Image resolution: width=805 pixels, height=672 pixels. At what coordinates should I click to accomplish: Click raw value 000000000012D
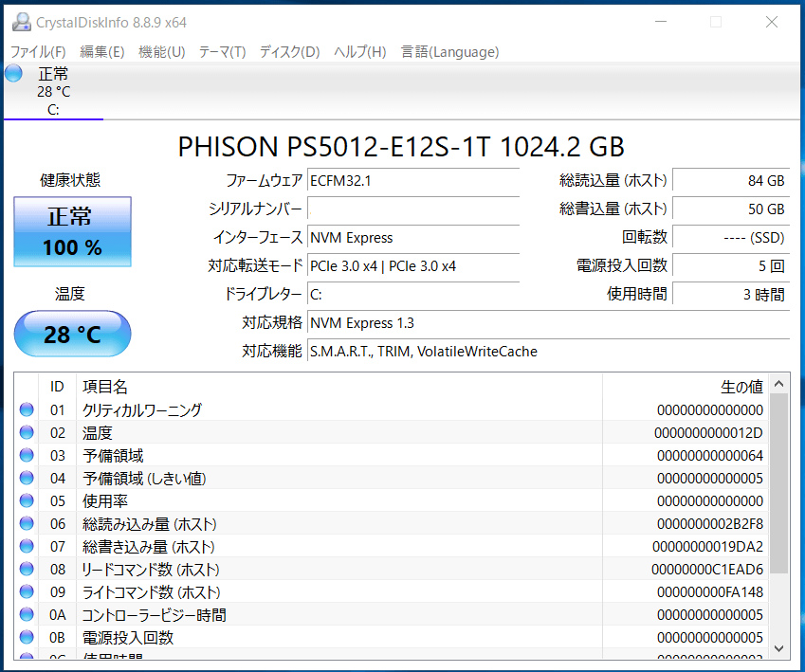(708, 433)
